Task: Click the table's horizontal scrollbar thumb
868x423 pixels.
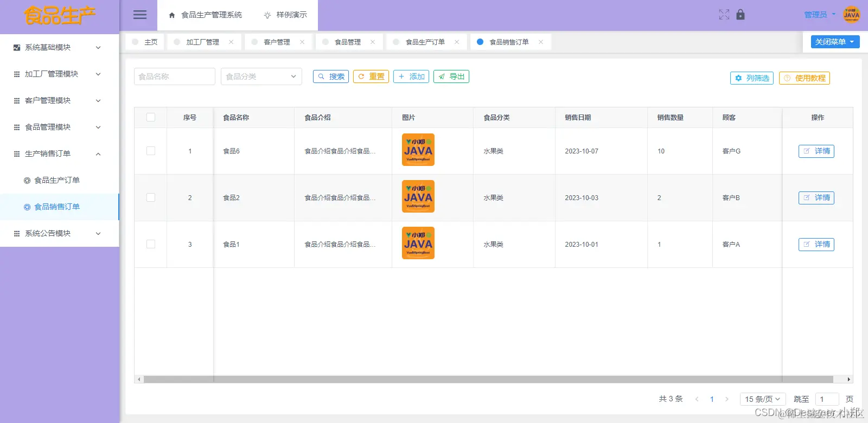Action: [x=488, y=380]
